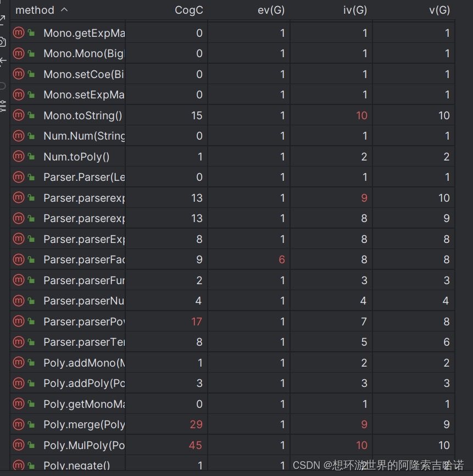473x476 pixels.
Task: Sort by the v(G) column header
Action: click(439, 10)
